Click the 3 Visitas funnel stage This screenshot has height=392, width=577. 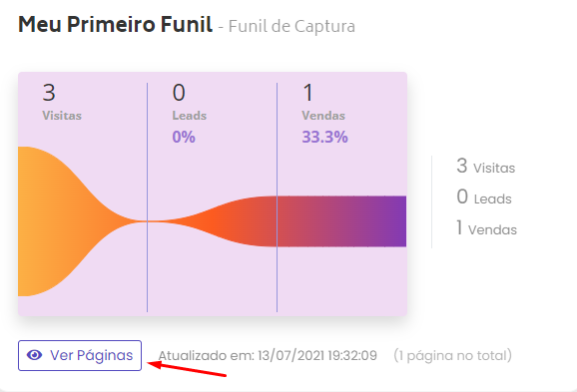62,102
